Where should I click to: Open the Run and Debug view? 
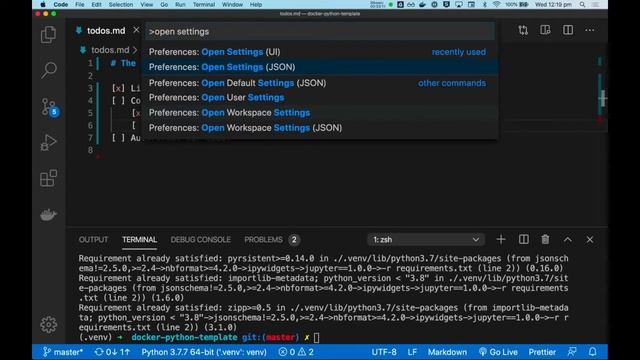(49, 143)
